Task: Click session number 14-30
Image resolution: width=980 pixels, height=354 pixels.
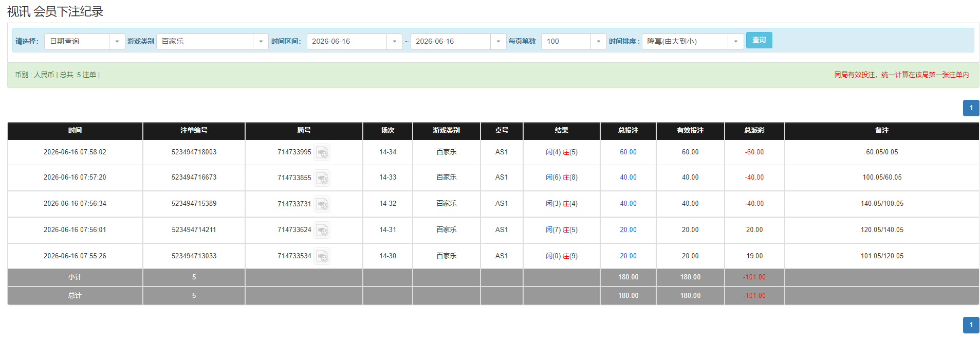Action: coord(387,256)
